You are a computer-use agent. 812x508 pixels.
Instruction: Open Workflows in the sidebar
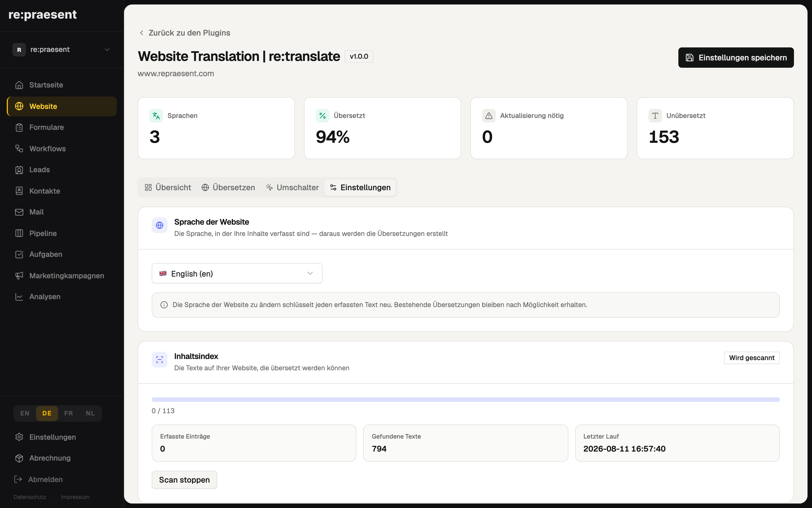coord(62,148)
